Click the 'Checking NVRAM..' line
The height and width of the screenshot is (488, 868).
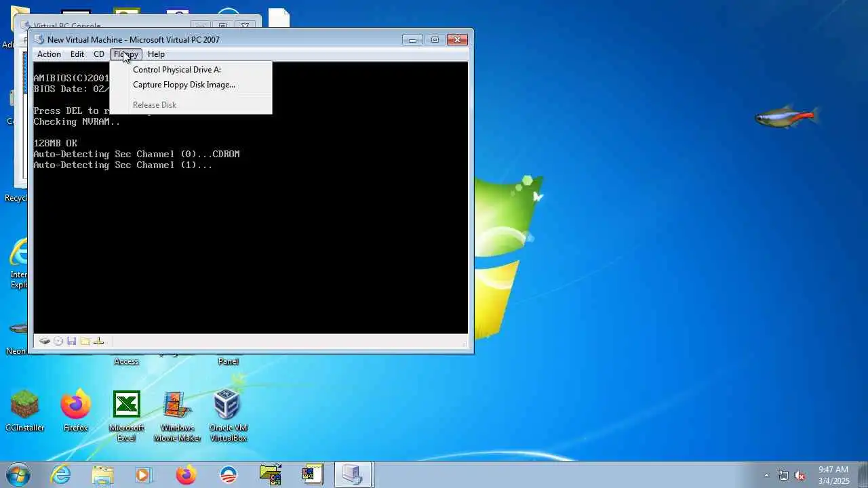(x=77, y=121)
